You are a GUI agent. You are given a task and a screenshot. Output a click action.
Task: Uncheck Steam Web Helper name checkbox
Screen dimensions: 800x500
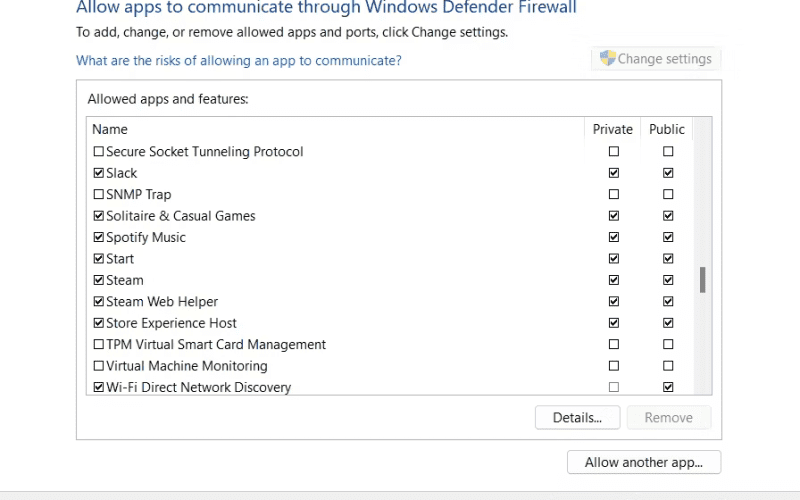[x=98, y=302]
